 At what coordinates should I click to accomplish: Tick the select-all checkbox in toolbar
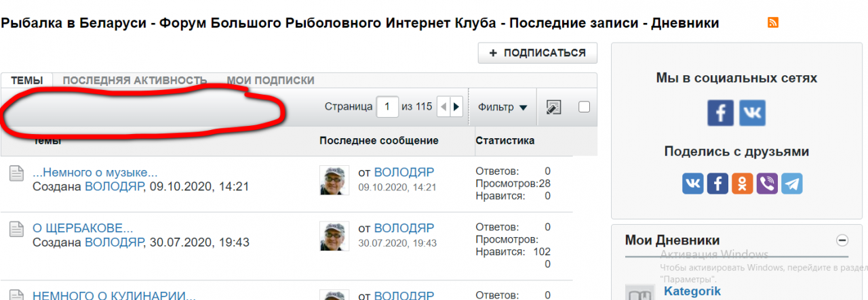584,106
